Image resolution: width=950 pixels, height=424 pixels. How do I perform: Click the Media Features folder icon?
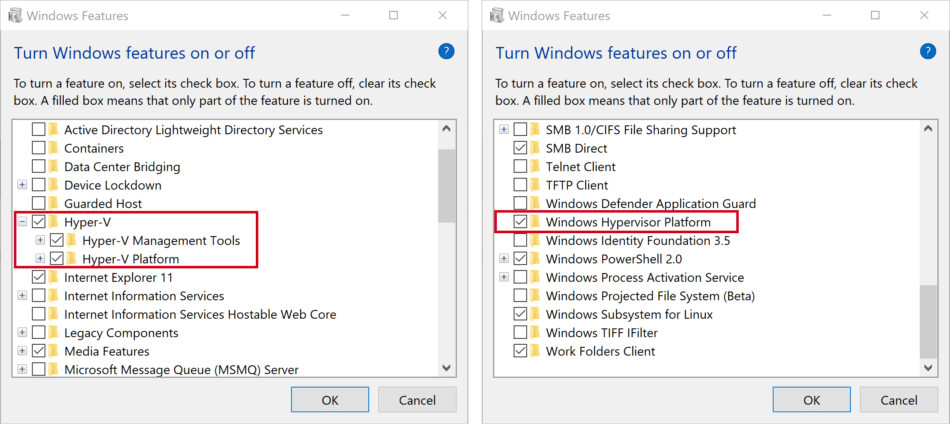point(53,351)
